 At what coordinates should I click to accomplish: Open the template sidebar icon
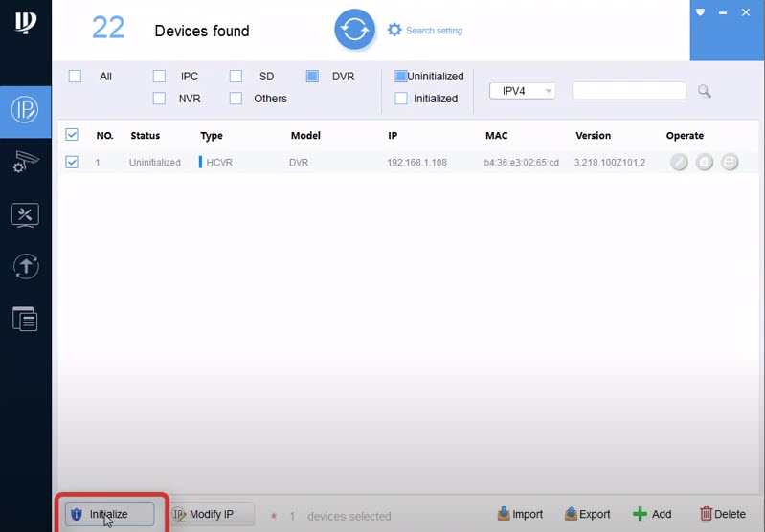click(x=25, y=319)
